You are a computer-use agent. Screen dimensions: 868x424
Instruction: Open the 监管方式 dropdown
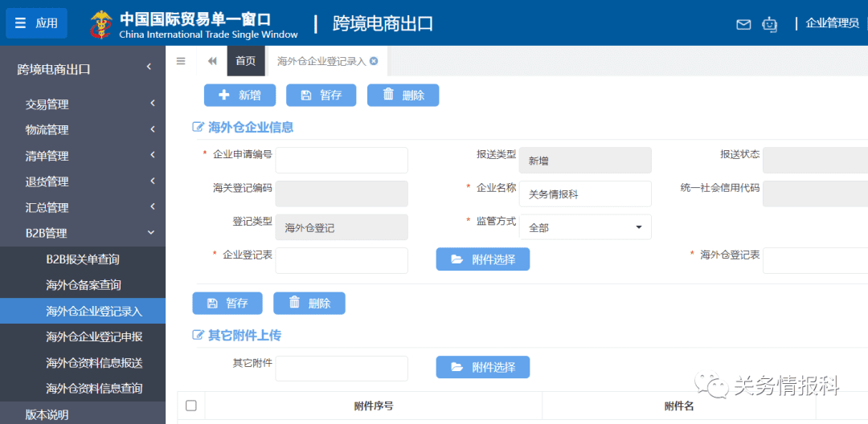584,227
